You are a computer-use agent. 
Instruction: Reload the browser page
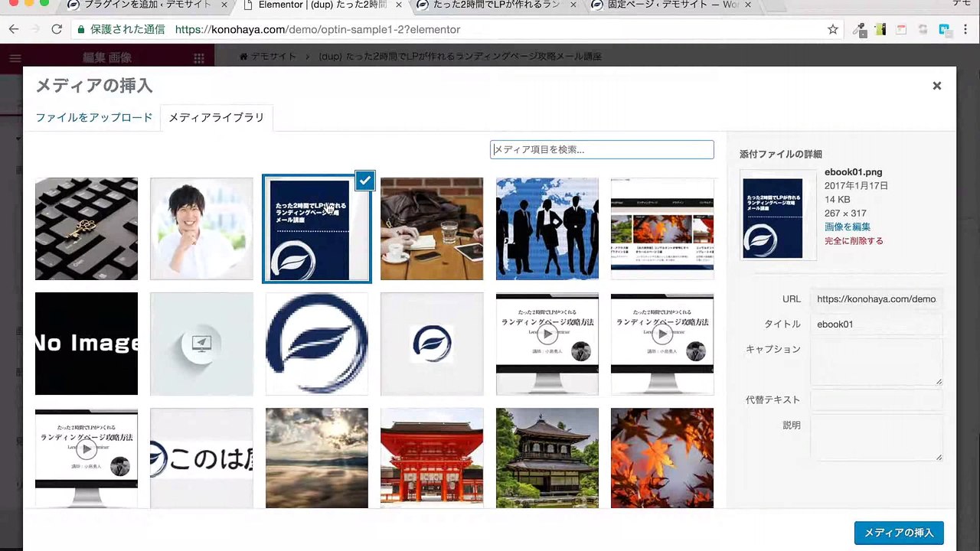pyautogui.click(x=57, y=30)
